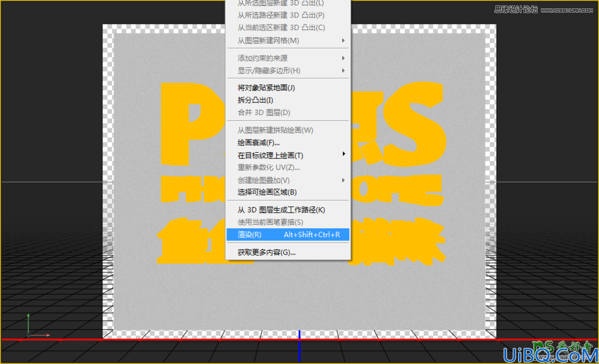The image size is (599, 364).
Task: Expand 创建绘图叠加(V) submenu arrow
Action: point(343,180)
